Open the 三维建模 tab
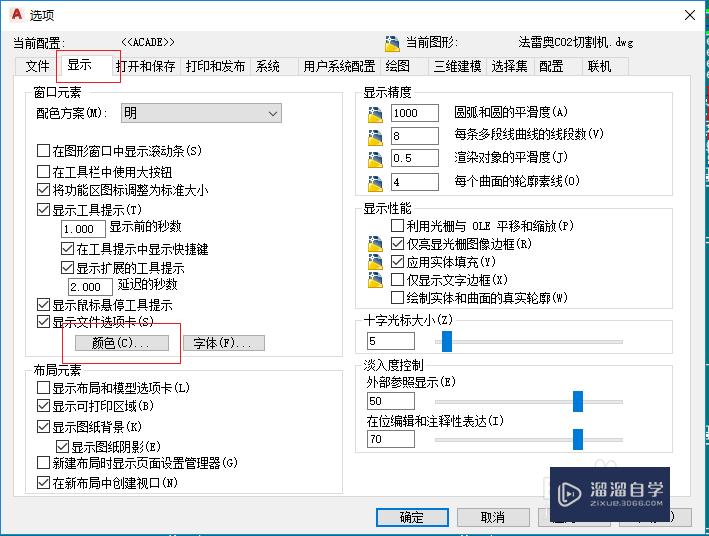 [x=457, y=66]
